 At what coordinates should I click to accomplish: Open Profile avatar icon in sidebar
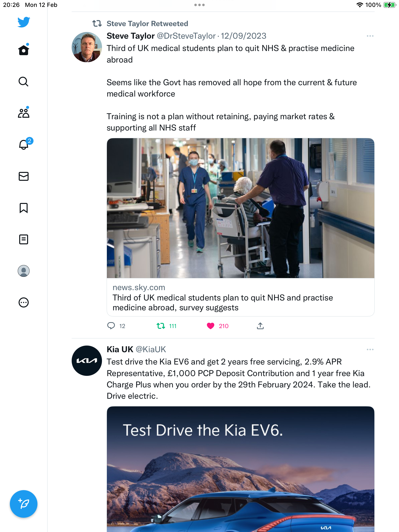click(24, 271)
